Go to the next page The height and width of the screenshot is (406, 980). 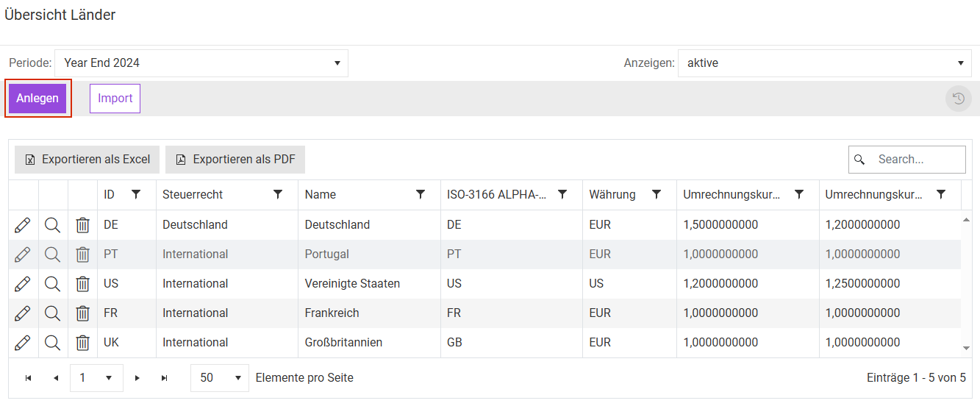137,378
